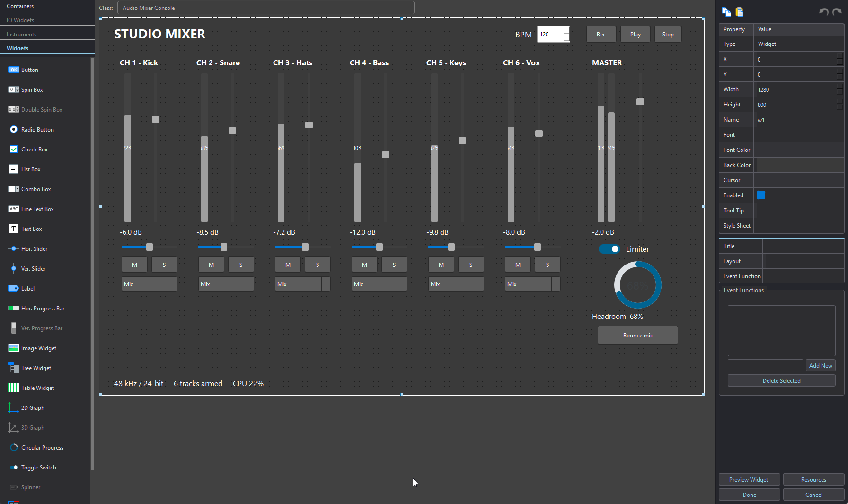Toggle the Limiter switch
Image resolution: width=848 pixels, height=504 pixels.
click(609, 249)
